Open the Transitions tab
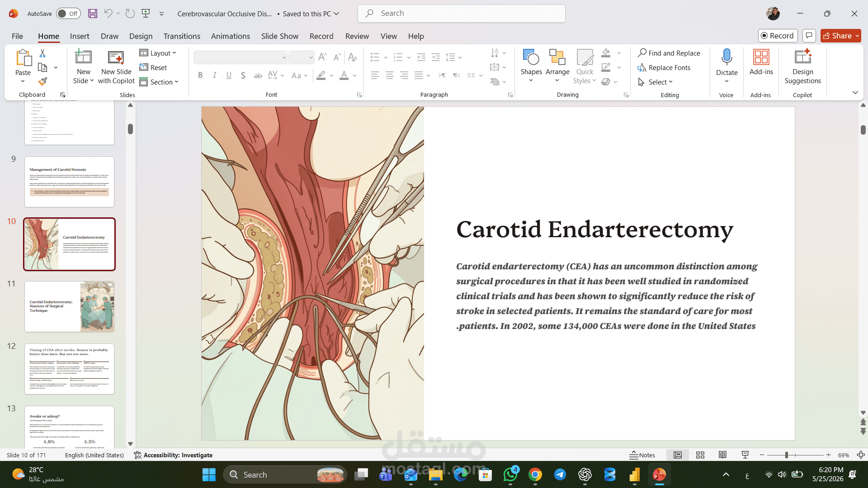Image resolution: width=868 pixels, height=488 pixels. click(x=182, y=36)
